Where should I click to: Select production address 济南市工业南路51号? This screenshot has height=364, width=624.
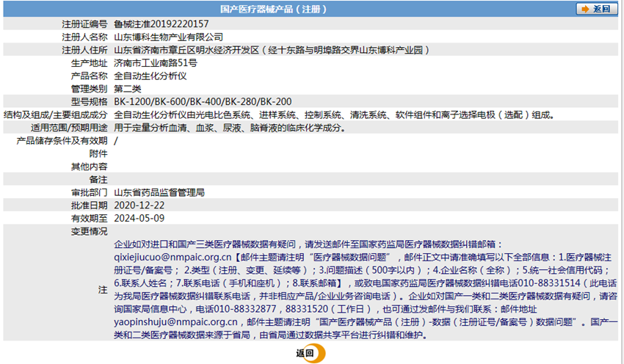pos(156,63)
